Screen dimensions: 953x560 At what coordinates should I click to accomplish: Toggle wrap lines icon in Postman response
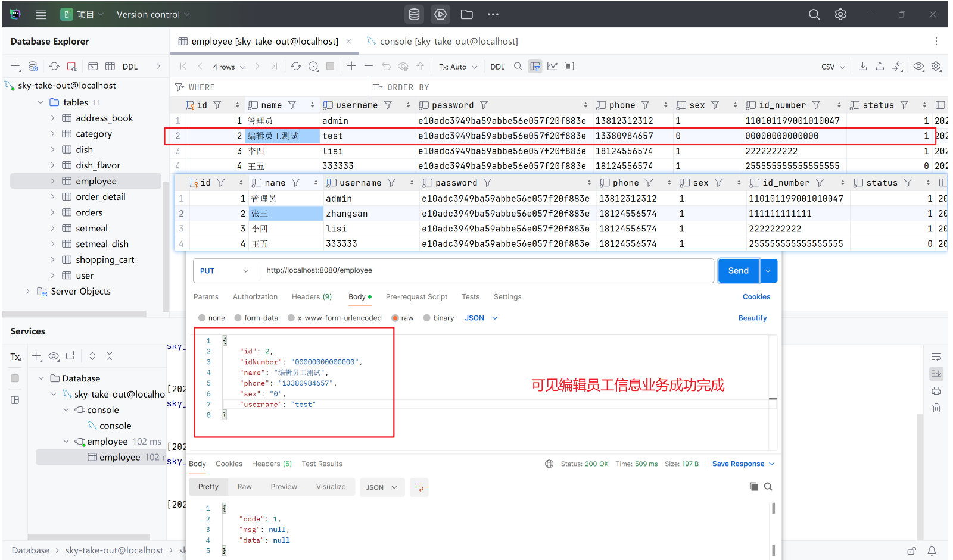[x=419, y=487]
